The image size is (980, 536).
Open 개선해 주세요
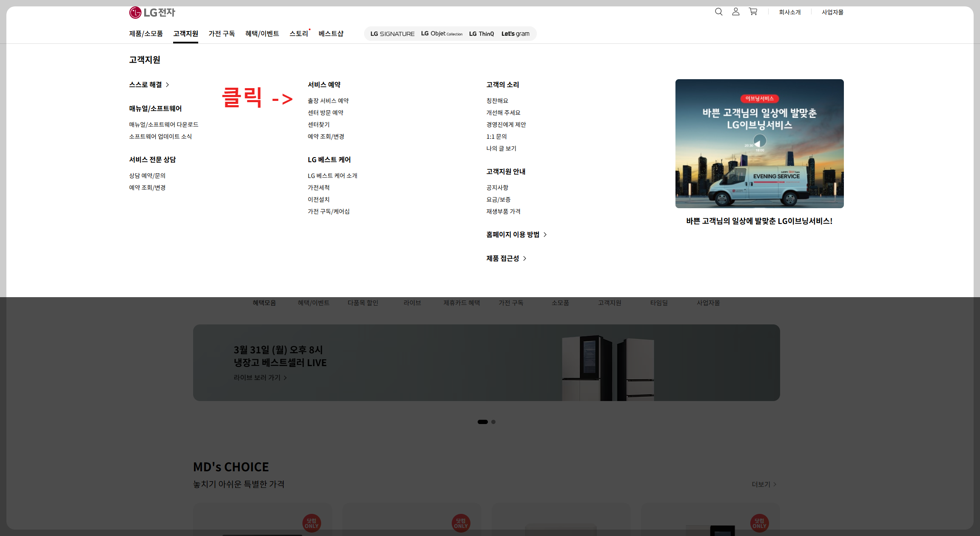(503, 113)
